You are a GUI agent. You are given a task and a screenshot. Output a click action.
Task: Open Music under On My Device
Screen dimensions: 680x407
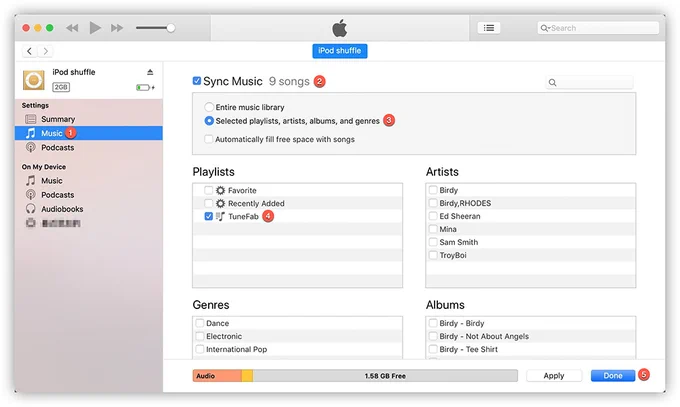tap(88, 181)
